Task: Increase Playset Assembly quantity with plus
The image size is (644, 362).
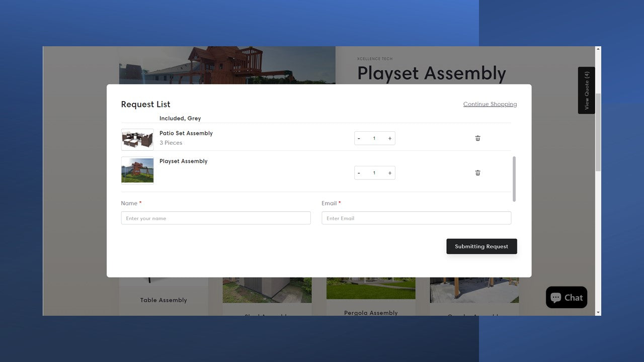Action: point(389,173)
